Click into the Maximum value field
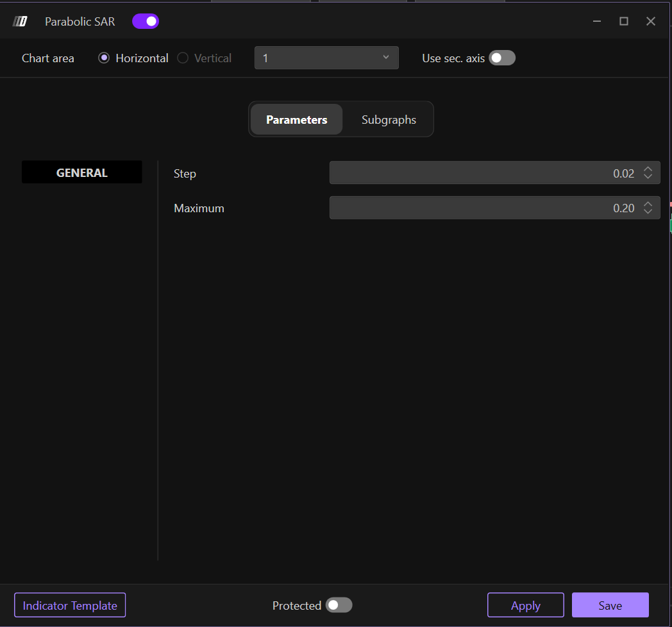This screenshot has height=627, width=672. (481, 208)
